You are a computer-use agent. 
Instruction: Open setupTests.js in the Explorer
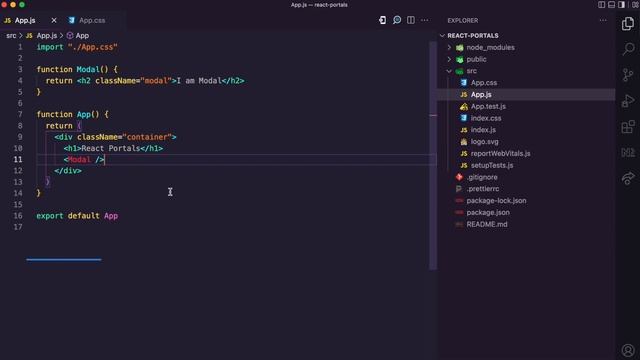tap(492, 165)
